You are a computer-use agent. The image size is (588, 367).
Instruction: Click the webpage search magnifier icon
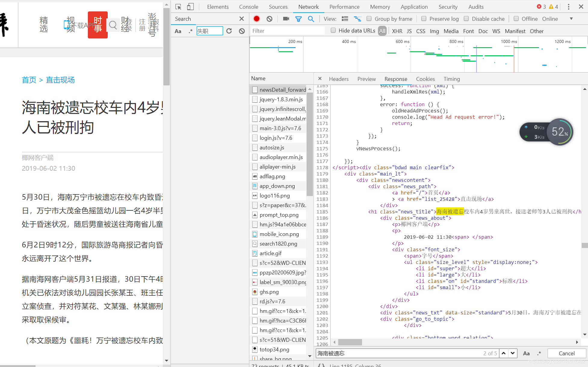point(113,25)
